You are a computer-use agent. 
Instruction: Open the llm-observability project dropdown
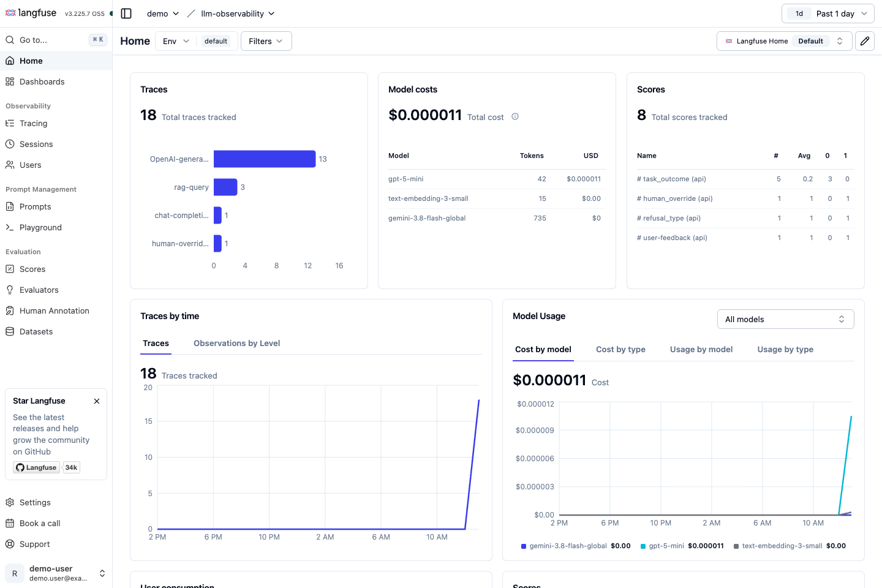pyautogui.click(x=238, y=13)
